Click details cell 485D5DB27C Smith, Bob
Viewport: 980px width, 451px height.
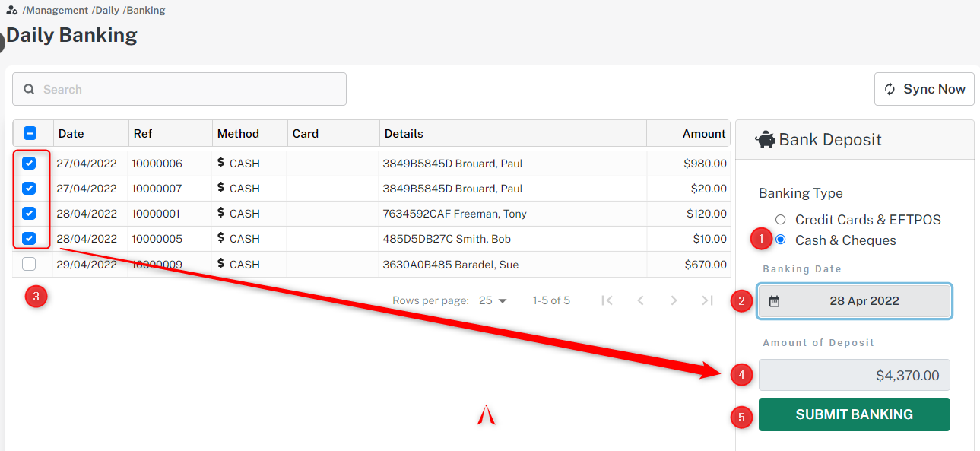(x=447, y=239)
